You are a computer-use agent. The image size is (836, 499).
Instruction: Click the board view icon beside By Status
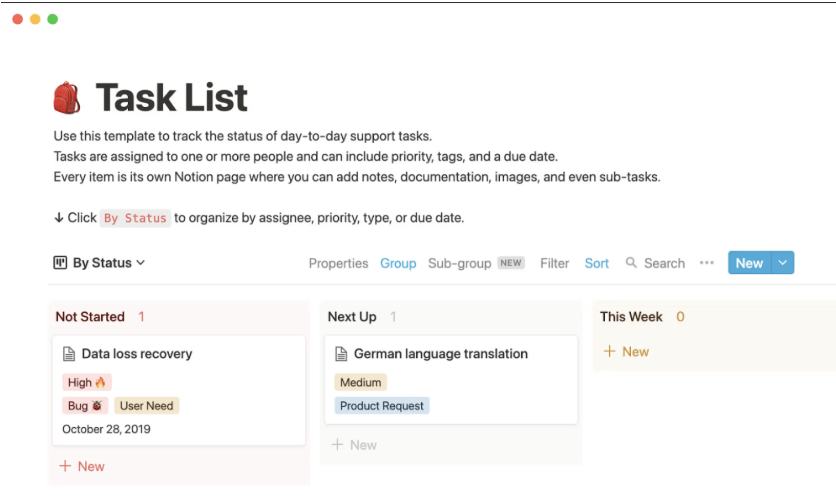pyautogui.click(x=60, y=263)
